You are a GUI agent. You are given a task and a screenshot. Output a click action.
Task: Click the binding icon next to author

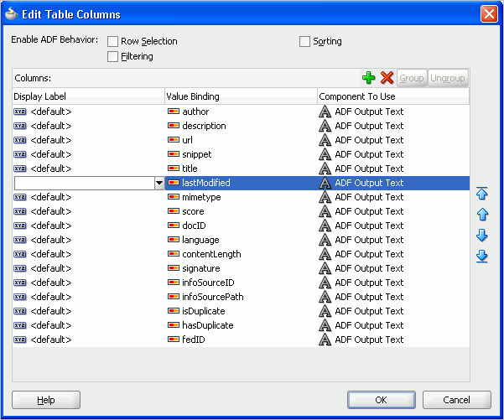click(x=174, y=111)
